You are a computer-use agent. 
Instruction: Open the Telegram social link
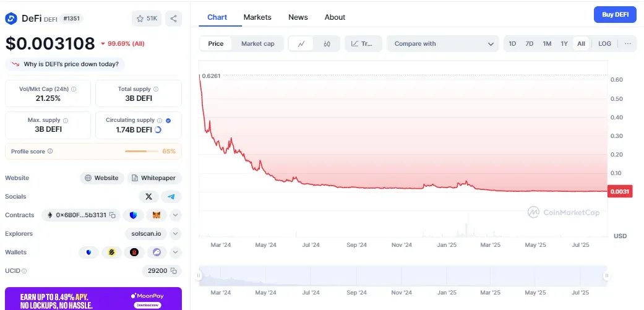171,197
